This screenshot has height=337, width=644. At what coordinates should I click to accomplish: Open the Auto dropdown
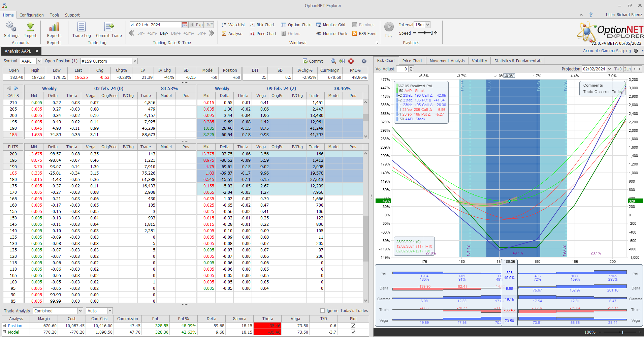pyautogui.click(x=110, y=311)
